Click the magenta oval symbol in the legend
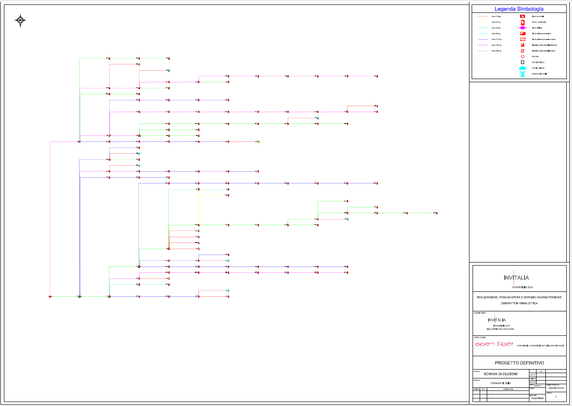The height and width of the screenshot is (406, 572). pos(522,28)
